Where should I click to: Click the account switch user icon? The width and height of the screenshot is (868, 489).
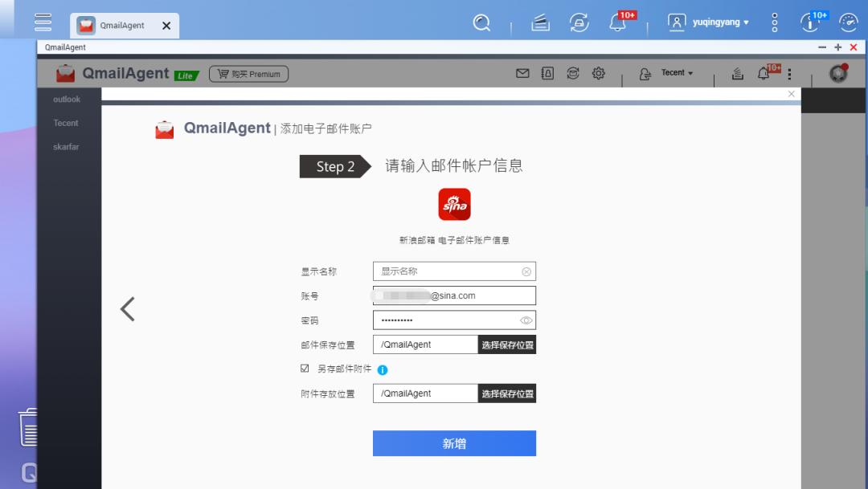click(x=645, y=73)
